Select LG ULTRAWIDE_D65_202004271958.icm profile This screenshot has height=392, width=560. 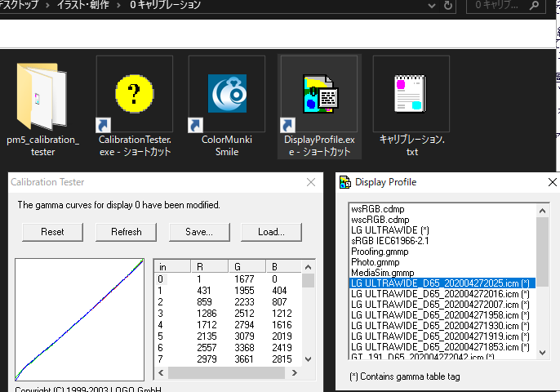point(442,315)
